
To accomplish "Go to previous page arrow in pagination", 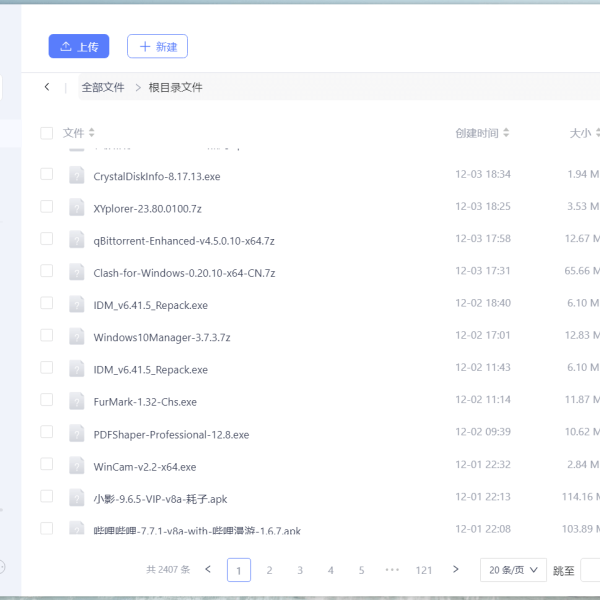I will click(x=208, y=569).
